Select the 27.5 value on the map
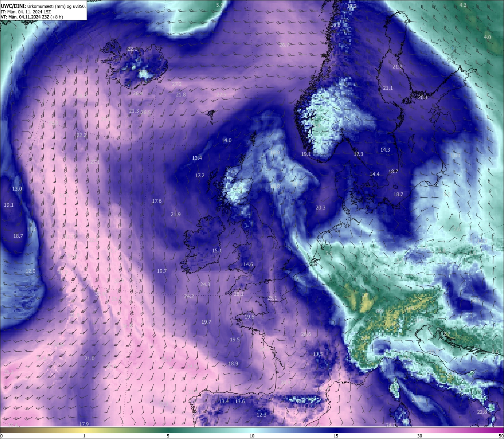The image size is (504, 439). (221, 95)
